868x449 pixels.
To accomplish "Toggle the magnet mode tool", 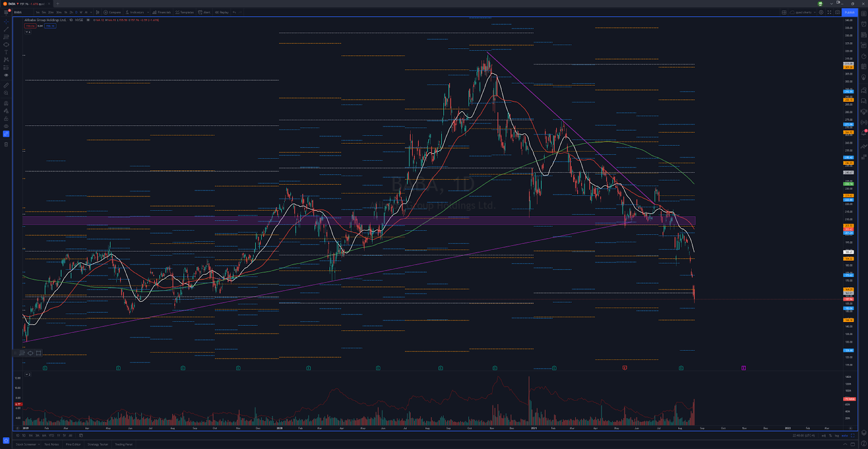I will [6, 103].
